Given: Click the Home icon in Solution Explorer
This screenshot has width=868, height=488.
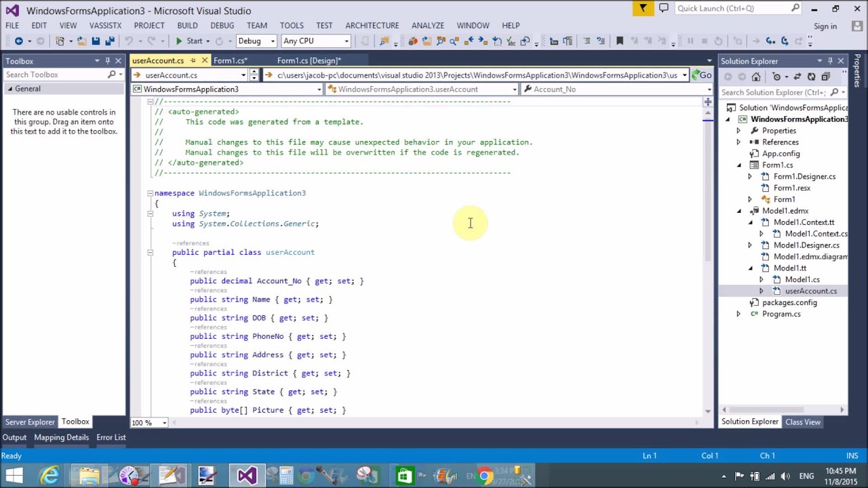Looking at the screenshot, I should pos(756,77).
